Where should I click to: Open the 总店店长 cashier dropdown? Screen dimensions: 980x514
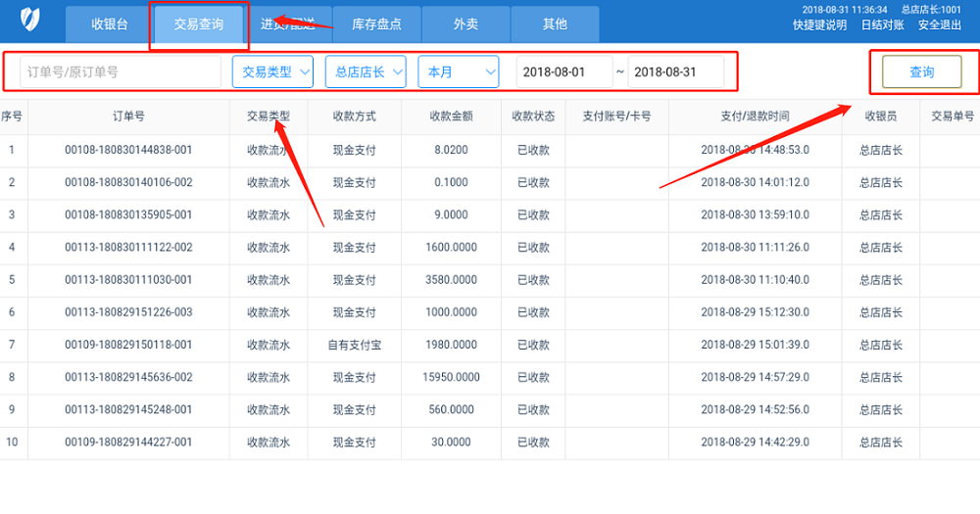365,72
